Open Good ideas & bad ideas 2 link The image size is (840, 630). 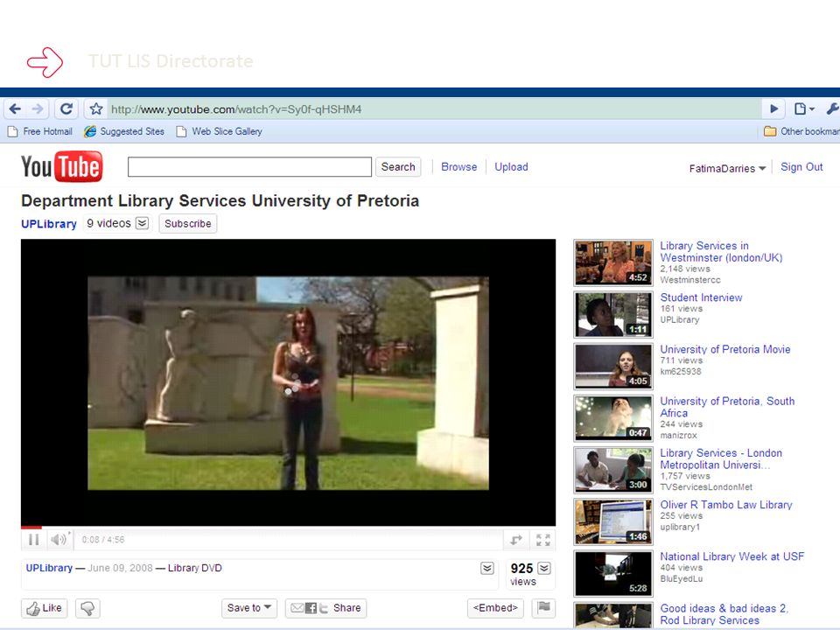coord(724,614)
